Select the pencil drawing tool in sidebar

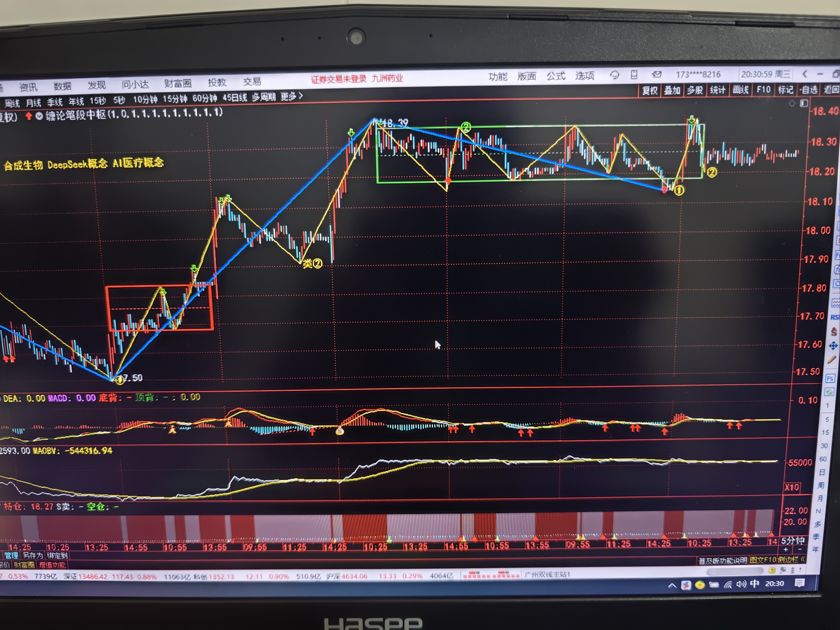pos(831,360)
